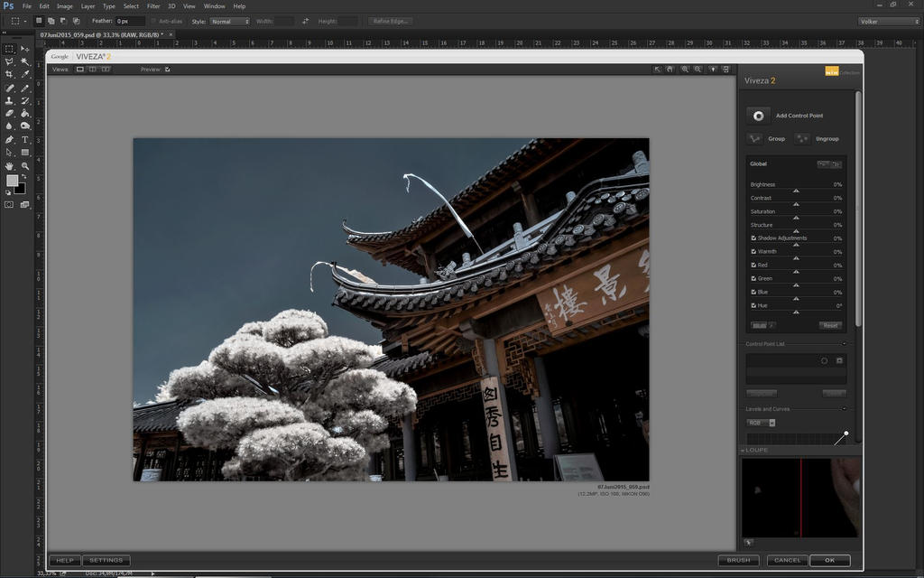This screenshot has width=924, height=578.
Task: Select the Blur tool
Action: 9,126
